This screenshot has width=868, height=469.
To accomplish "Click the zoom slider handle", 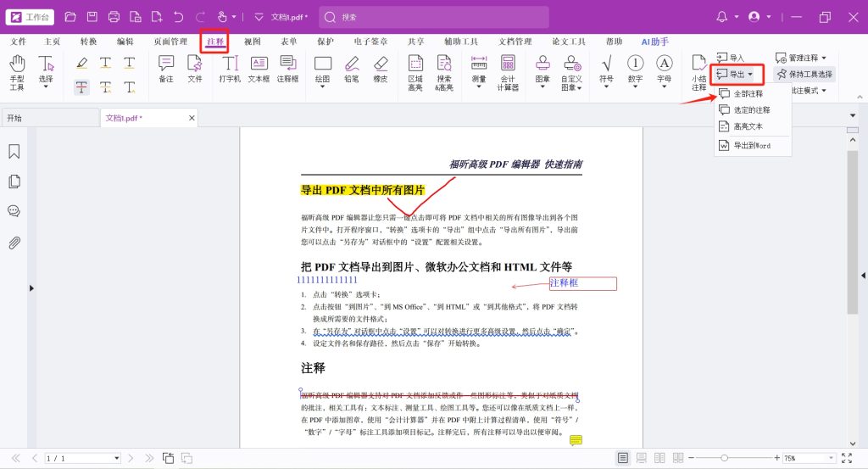I will pyautogui.click(x=724, y=458).
